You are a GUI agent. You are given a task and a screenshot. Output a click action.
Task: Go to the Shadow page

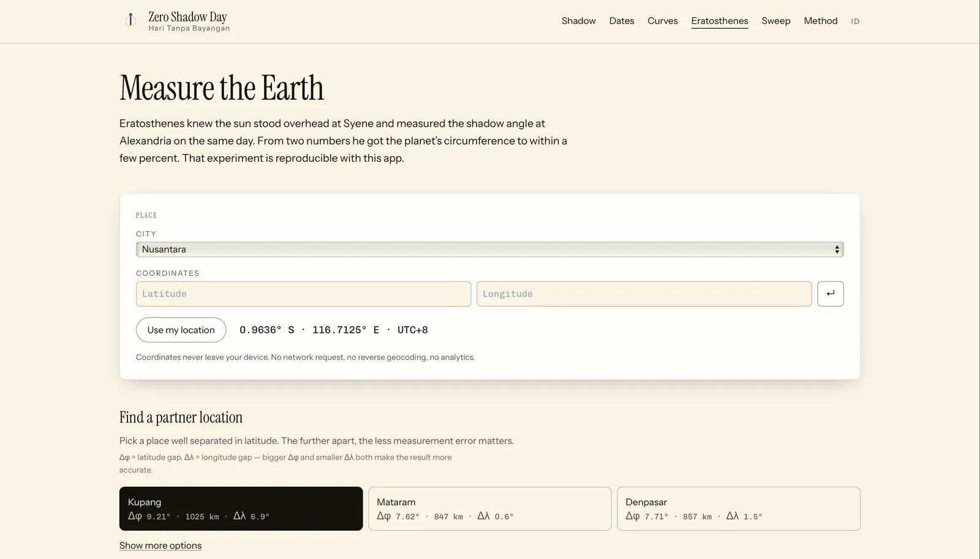pos(578,21)
